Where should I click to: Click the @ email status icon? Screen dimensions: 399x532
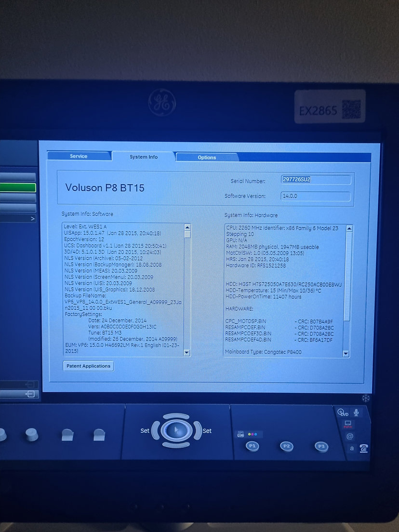349,436
